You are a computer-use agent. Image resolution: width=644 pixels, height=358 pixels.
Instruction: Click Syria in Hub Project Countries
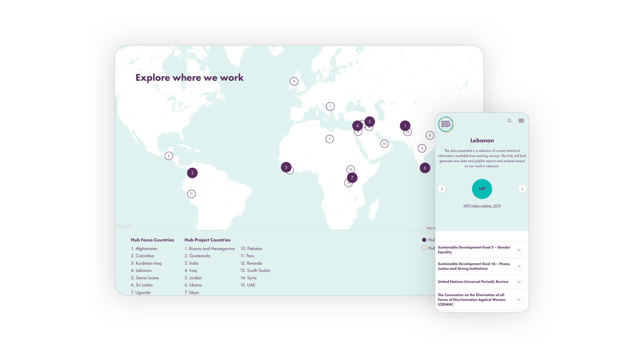click(x=248, y=278)
